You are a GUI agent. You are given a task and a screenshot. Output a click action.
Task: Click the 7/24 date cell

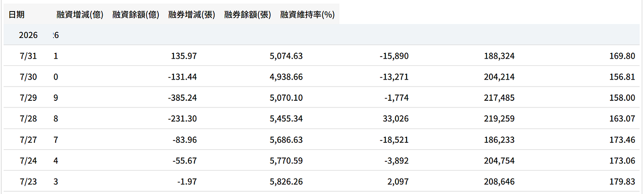(28, 160)
